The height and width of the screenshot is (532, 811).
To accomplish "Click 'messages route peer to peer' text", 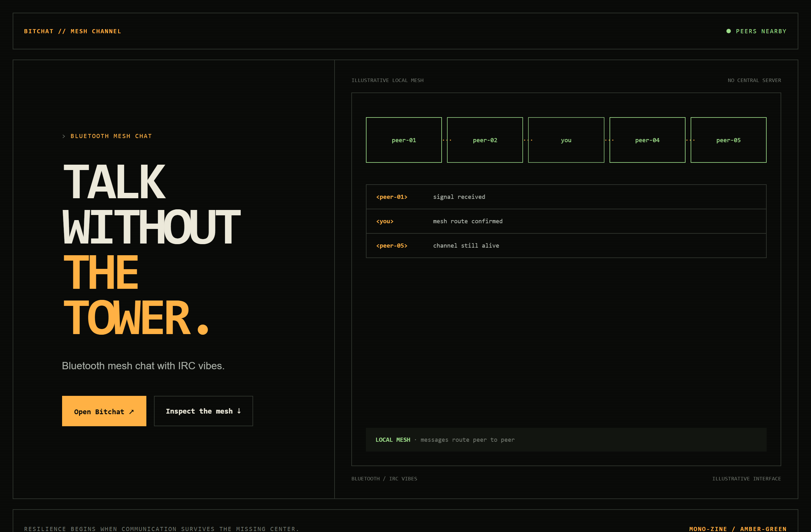I will click(468, 440).
